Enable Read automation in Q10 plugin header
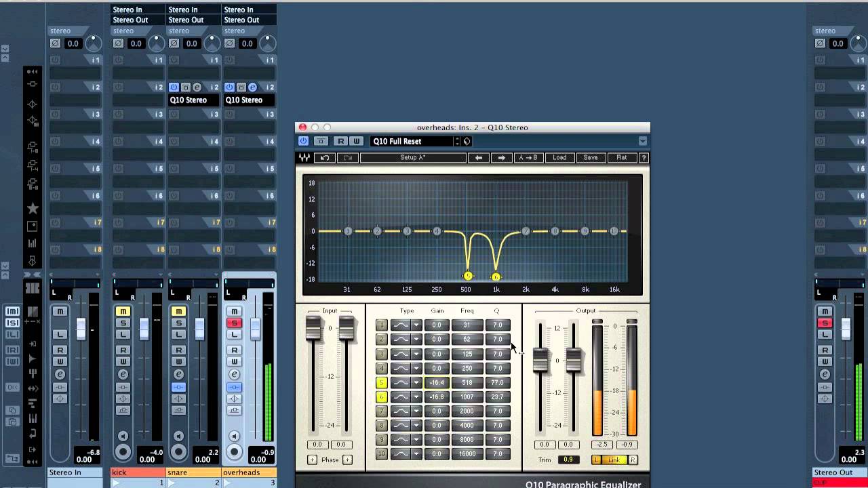 (340, 141)
